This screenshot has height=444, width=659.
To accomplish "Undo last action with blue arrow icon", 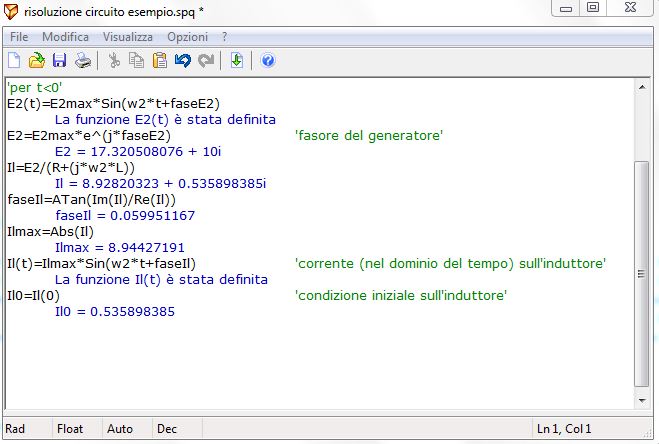I will click(x=183, y=60).
